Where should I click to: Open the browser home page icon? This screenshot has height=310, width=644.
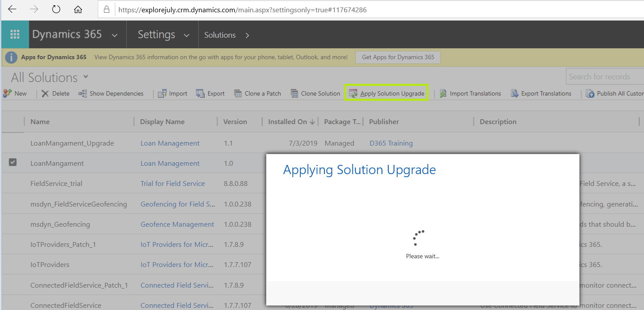78,9
